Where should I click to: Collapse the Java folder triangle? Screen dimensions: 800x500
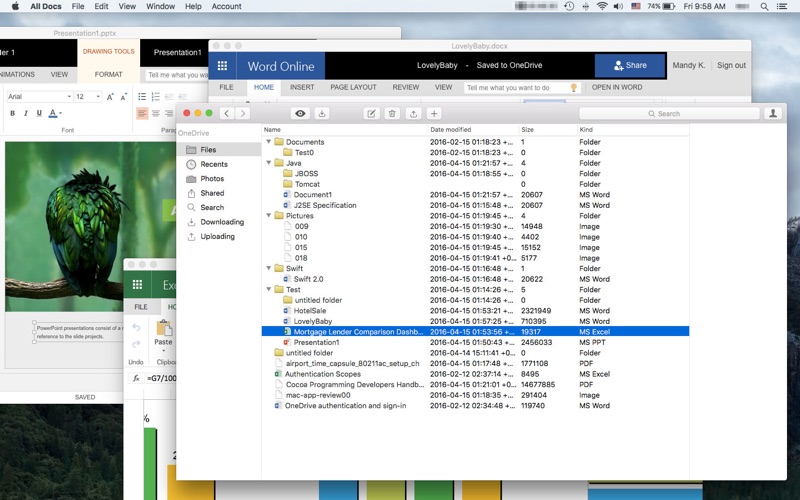[269, 163]
